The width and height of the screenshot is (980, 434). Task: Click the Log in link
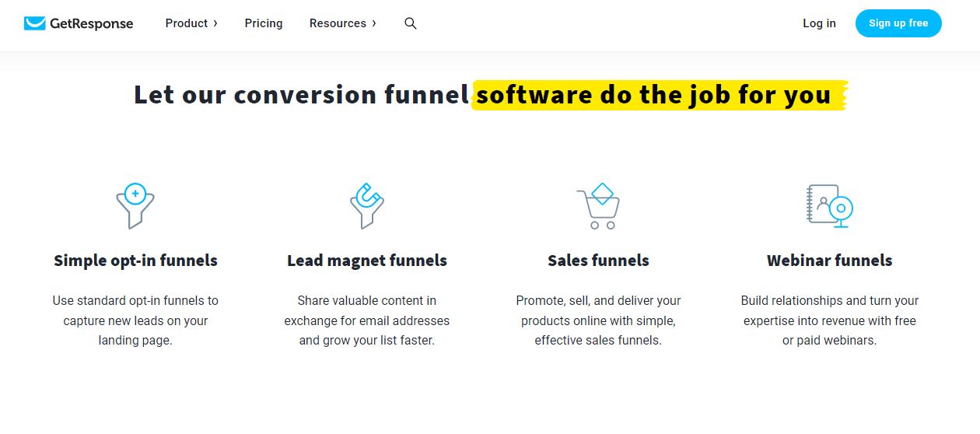pyautogui.click(x=819, y=23)
